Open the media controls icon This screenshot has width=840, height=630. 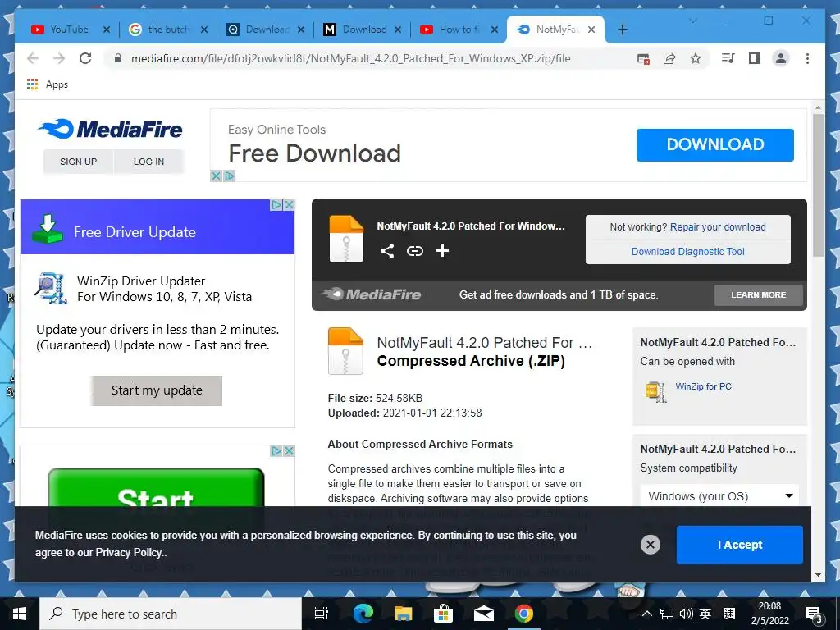click(728, 58)
